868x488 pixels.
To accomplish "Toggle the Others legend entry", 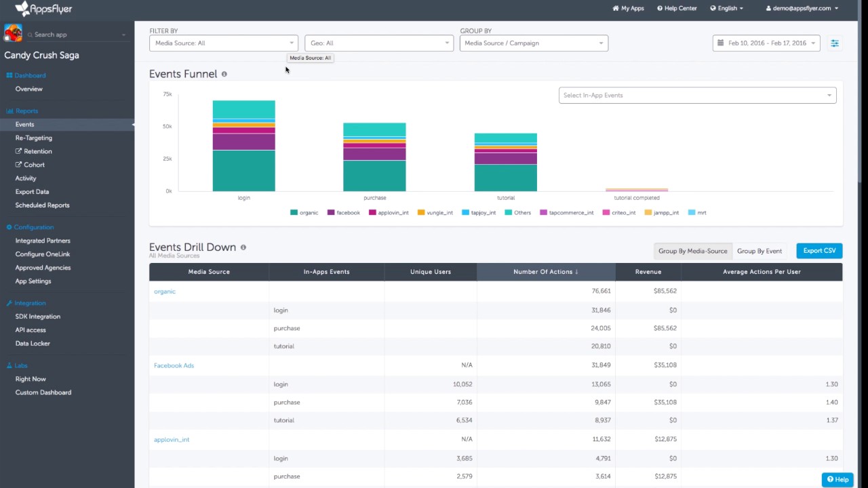I will pyautogui.click(x=518, y=213).
